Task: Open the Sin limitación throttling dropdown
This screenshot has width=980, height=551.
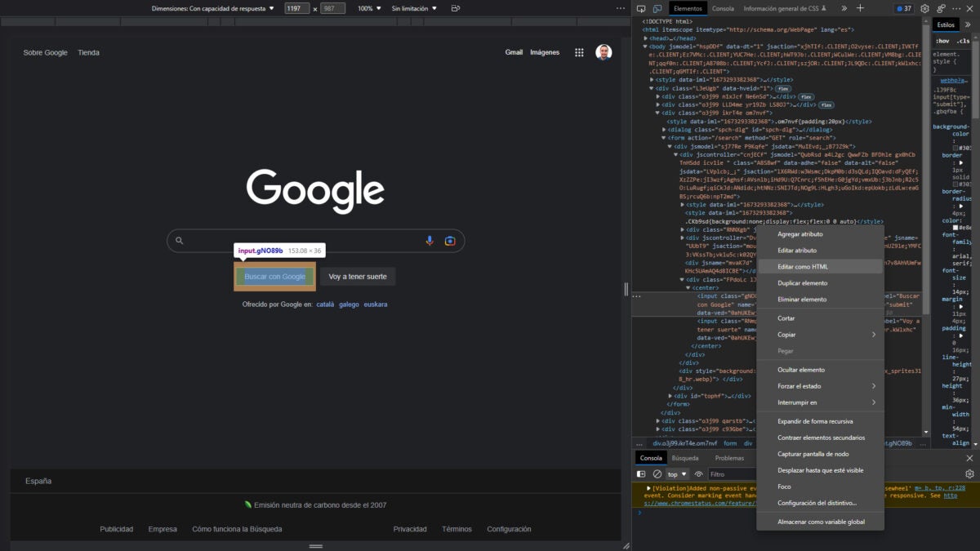Action: (414, 8)
